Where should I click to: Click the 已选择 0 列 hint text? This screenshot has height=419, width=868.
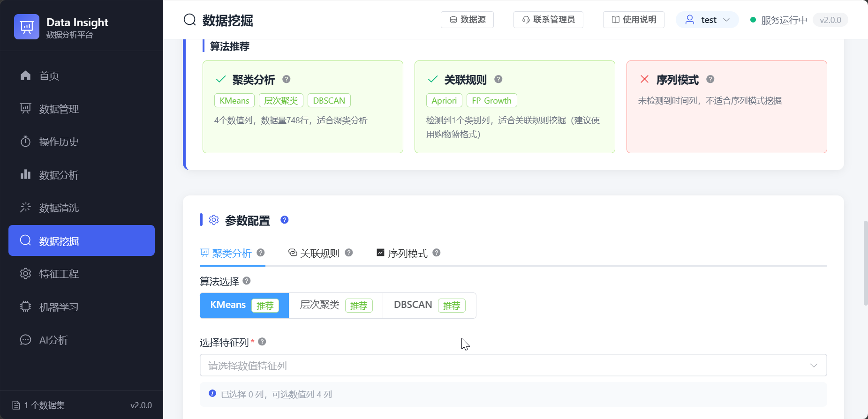277,394
